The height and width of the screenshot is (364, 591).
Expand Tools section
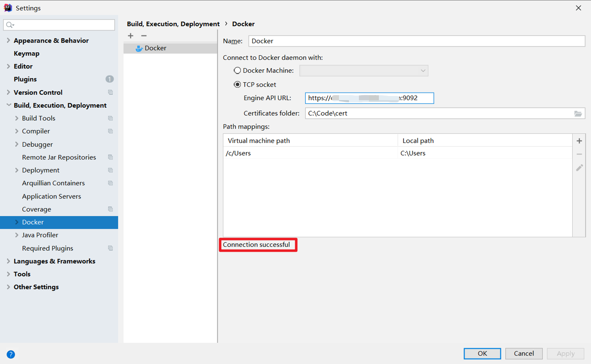9,274
